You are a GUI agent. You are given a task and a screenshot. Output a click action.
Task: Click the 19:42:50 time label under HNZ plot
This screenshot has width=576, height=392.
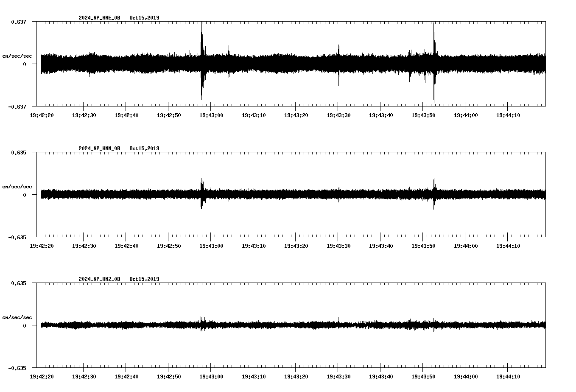pos(169,376)
